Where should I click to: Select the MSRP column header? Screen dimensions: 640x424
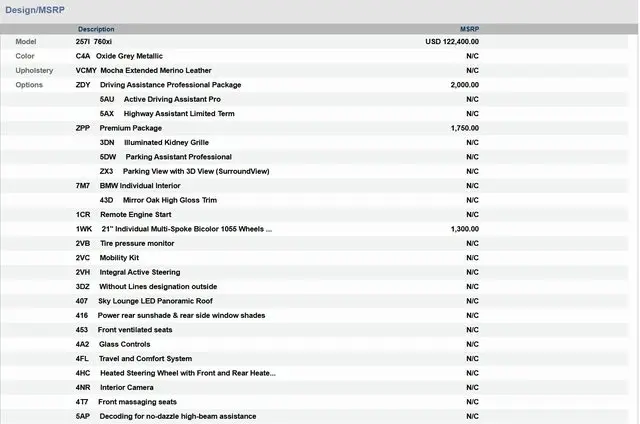469,29
